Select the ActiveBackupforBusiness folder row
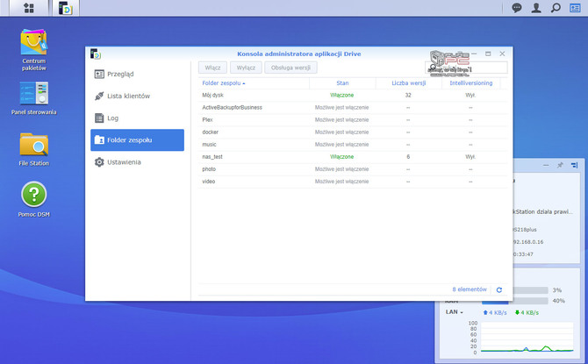This screenshot has height=364, width=588. pyautogui.click(x=353, y=108)
